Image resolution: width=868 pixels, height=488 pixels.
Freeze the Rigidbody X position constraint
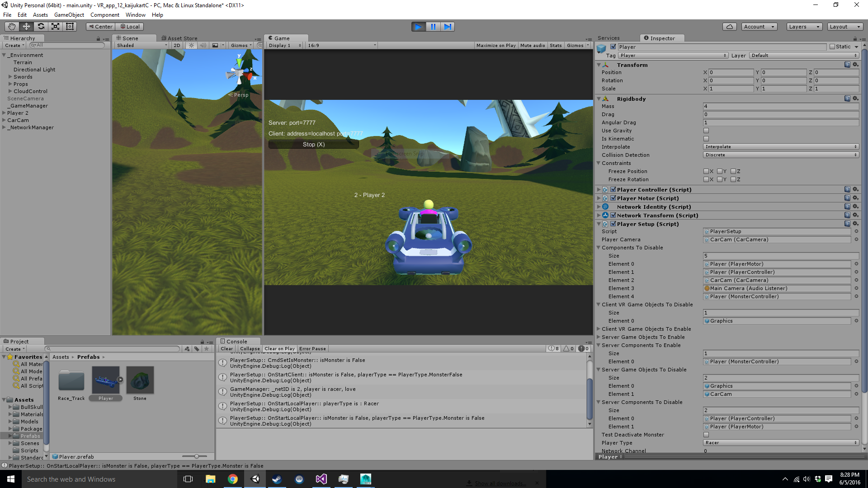707,171
